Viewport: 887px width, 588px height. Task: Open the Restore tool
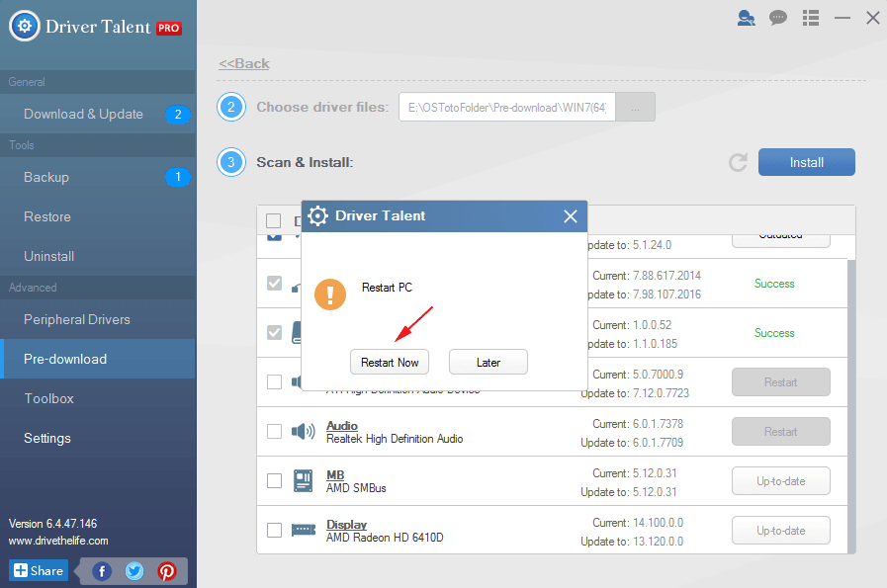tap(97, 216)
